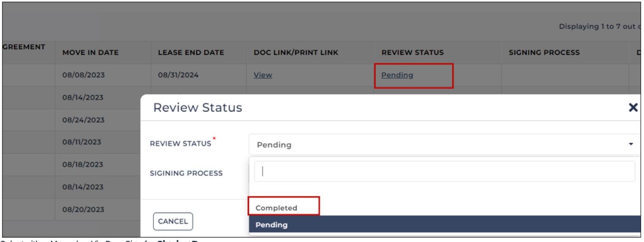Open the combo box showing Pending value
The width and height of the screenshot is (644, 242).
(x=444, y=145)
